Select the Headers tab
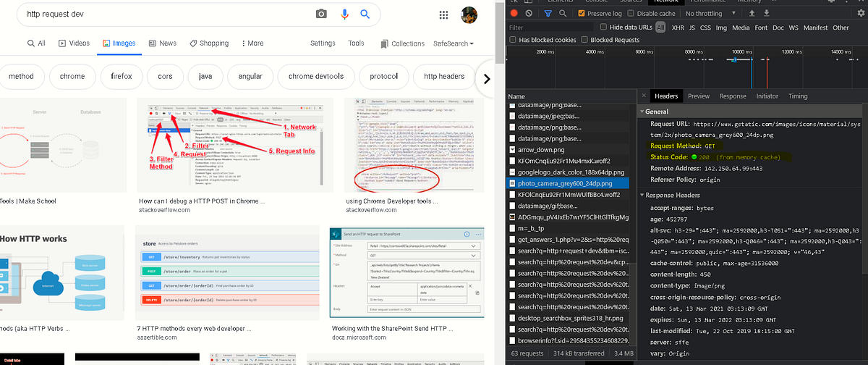The height and width of the screenshot is (365, 868). click(x=666, y=96)
